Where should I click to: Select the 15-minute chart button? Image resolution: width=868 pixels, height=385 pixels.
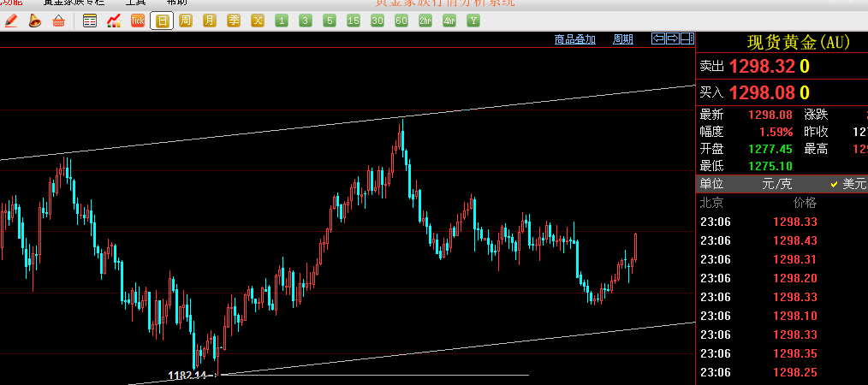(x=354, y=21)
